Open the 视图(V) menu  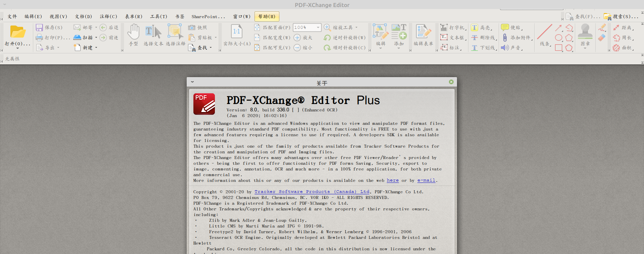pos(58,16)
